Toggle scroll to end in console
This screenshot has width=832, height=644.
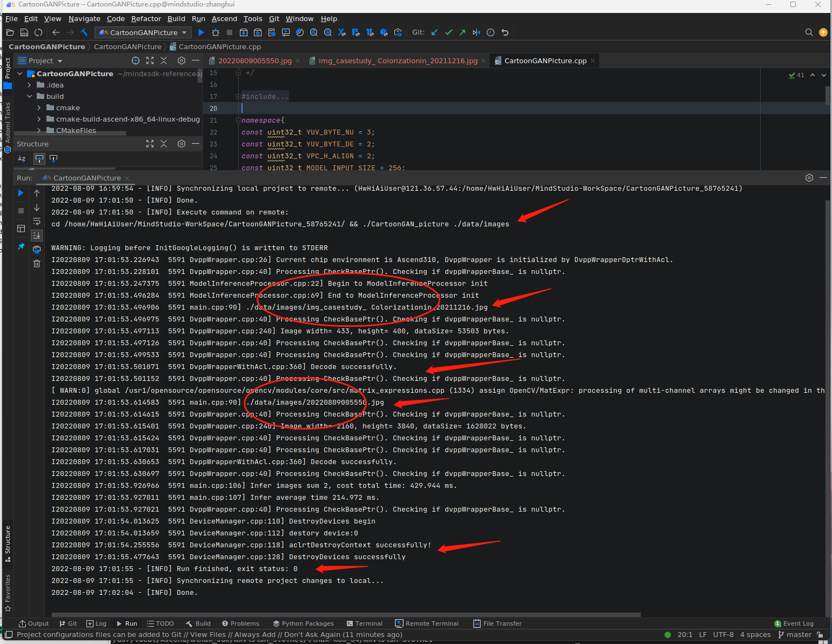(37, 235)
